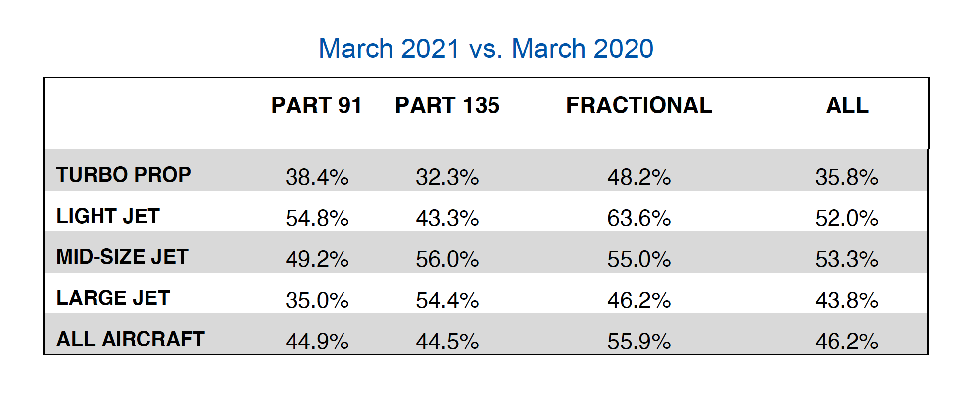This screenshot has height=394, width=980.
Task: Click the ALL column header
Action: pyautogui.click(x=847, y=105)
